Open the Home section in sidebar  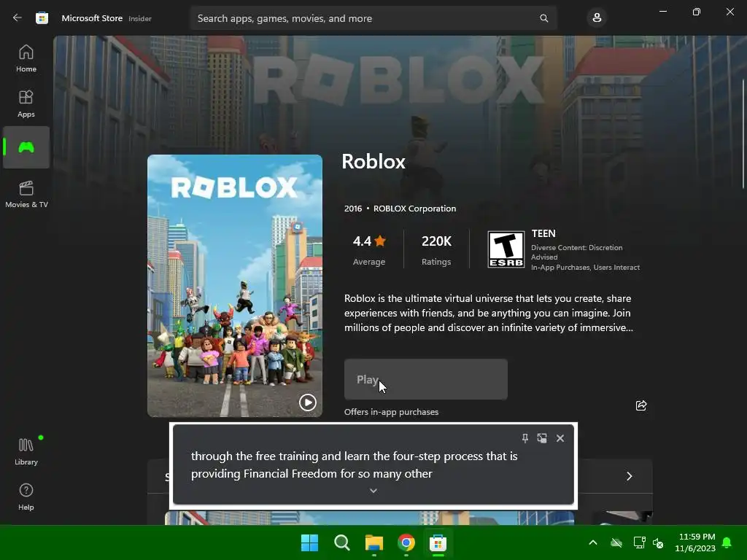pyautogui.click(x=26, y=58)
